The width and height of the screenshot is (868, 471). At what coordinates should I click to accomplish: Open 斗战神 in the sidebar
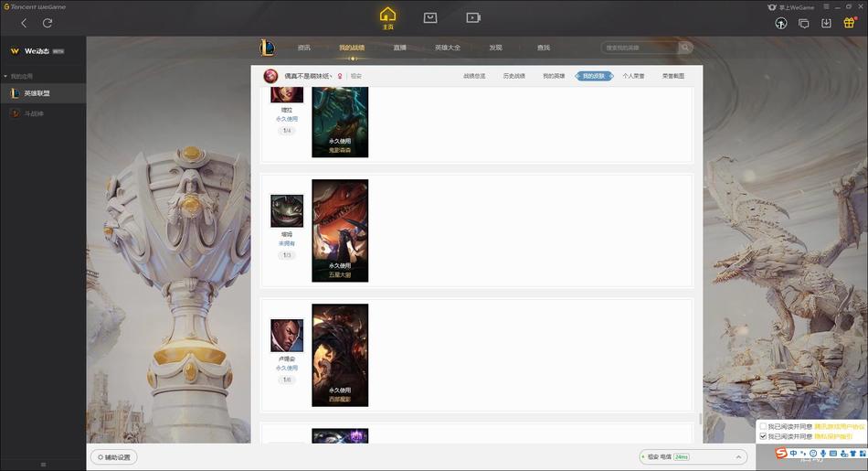click(43, 113)
